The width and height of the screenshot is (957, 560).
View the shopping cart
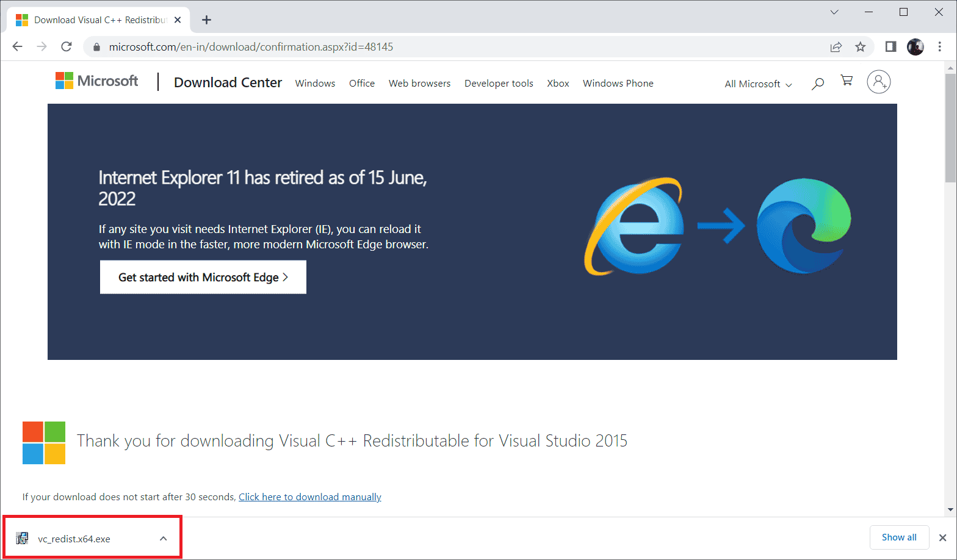click(847, 81)
